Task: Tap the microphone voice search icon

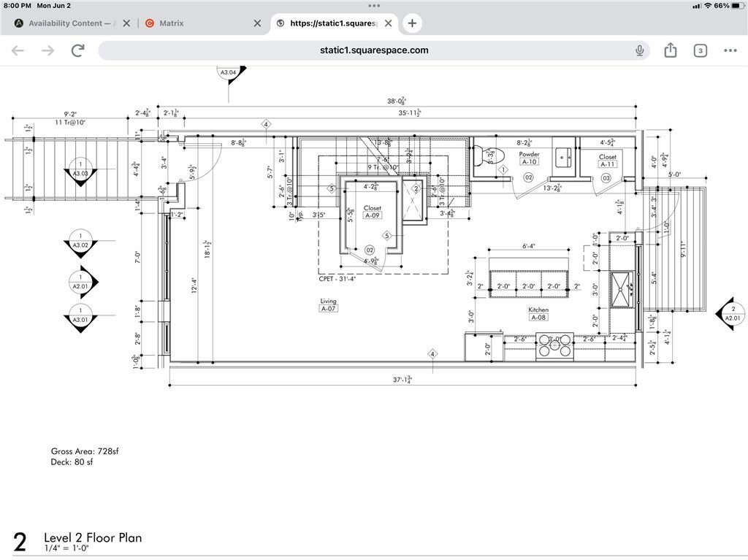Action: coord(639,50)
